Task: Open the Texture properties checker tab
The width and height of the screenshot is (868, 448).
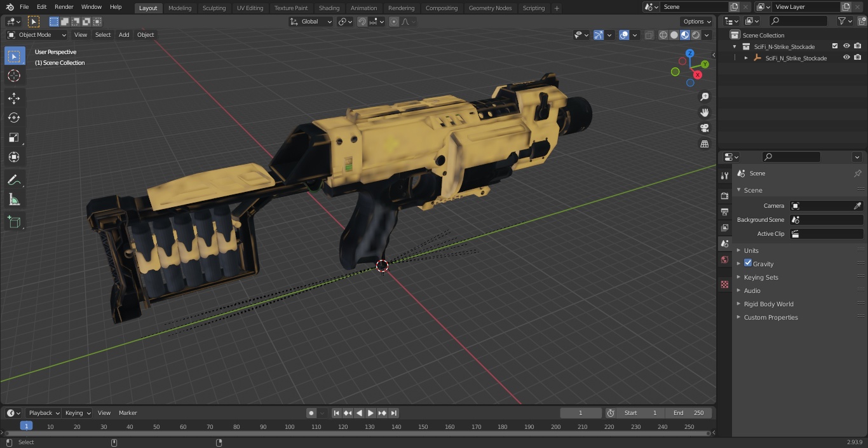Action: click(x=724, y=284)
